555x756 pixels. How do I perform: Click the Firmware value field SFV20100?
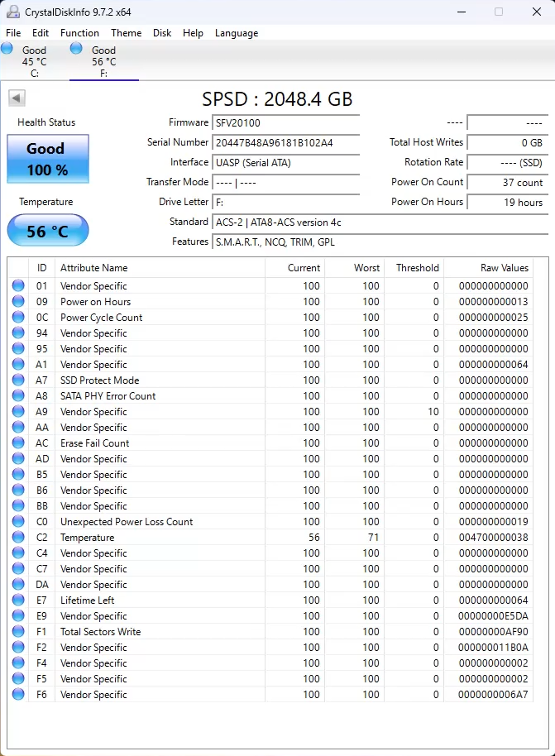285,122
